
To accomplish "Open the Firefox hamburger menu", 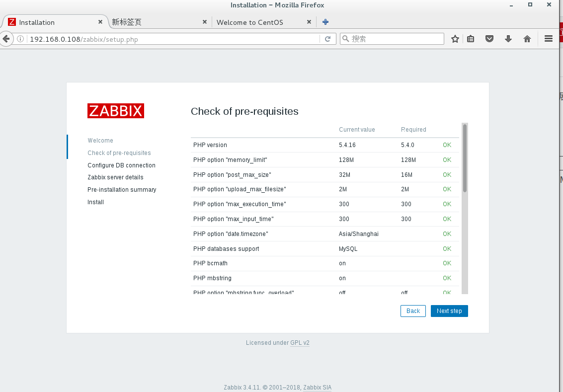I will pyautogui.click(x=548, y=39).
